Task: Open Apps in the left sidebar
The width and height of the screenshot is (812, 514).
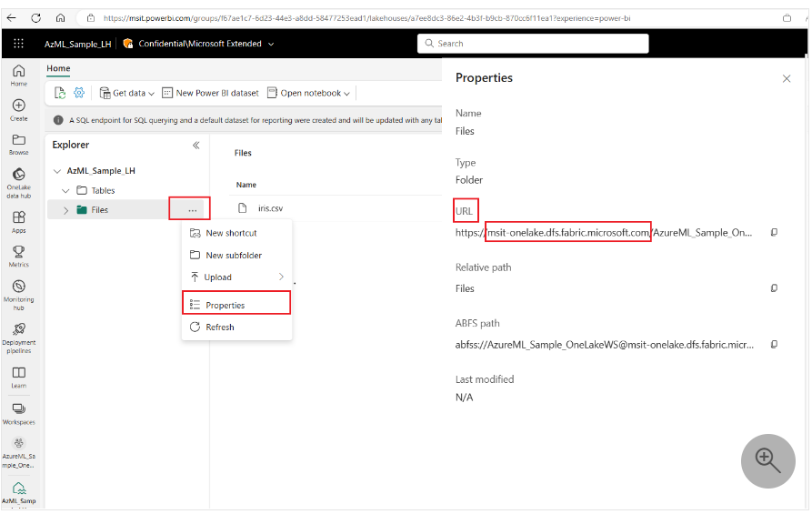Action: point(19,222)
